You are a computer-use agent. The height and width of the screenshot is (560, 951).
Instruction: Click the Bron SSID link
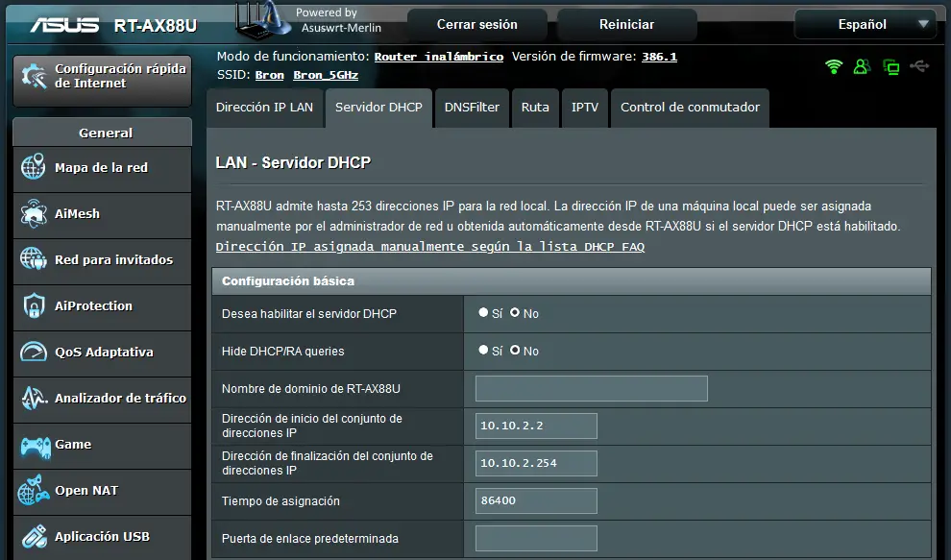[269, 75]
